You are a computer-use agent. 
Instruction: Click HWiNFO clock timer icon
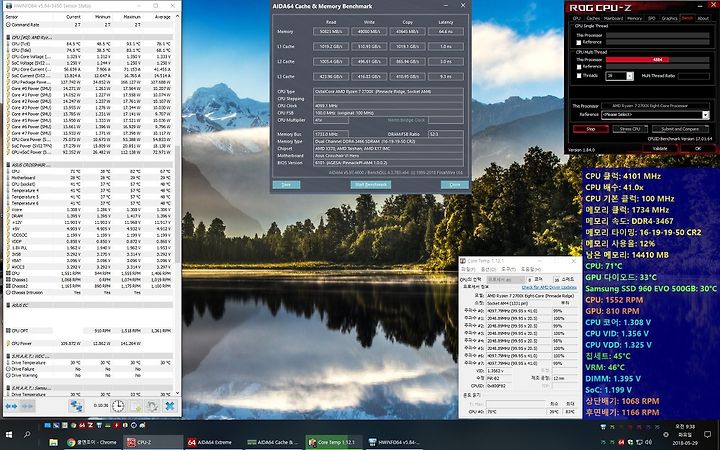click(x=118, y=406)
